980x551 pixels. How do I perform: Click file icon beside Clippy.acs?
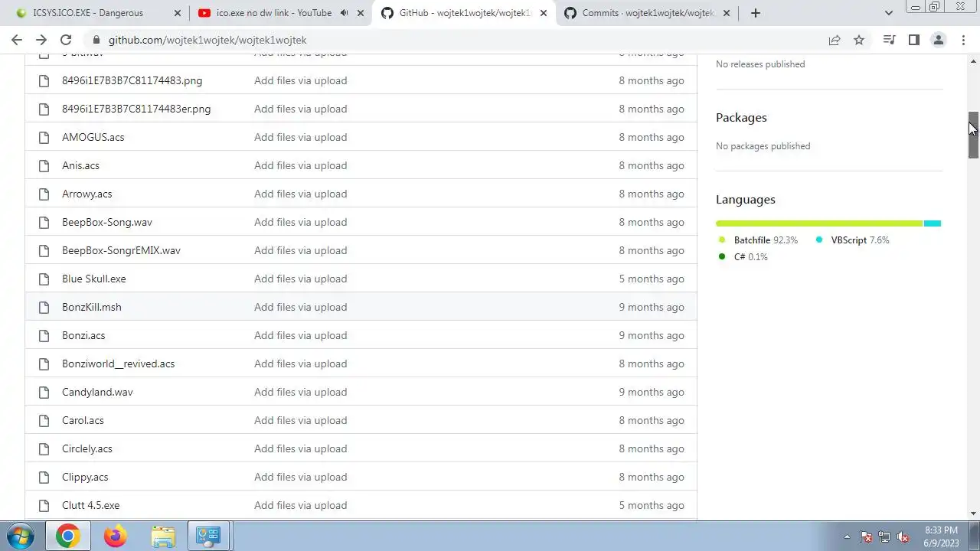point(44,477)
